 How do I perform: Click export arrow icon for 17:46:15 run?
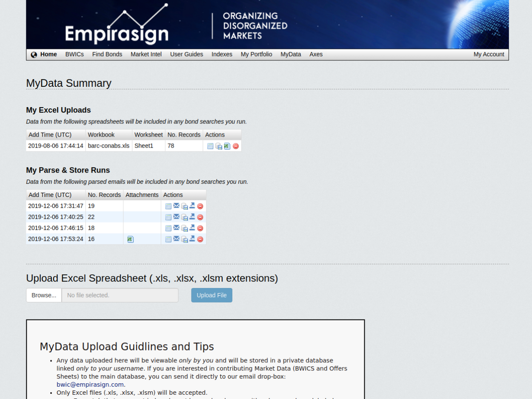tap(192, 228)
